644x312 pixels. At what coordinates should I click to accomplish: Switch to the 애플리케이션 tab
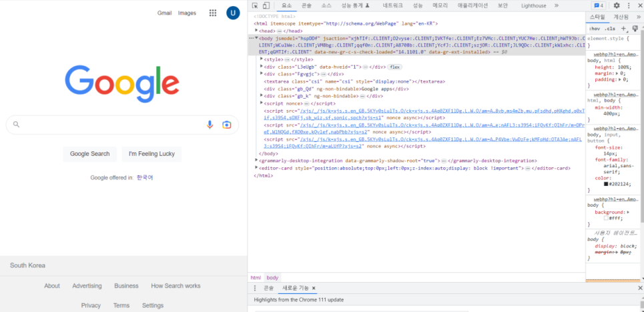472,6
